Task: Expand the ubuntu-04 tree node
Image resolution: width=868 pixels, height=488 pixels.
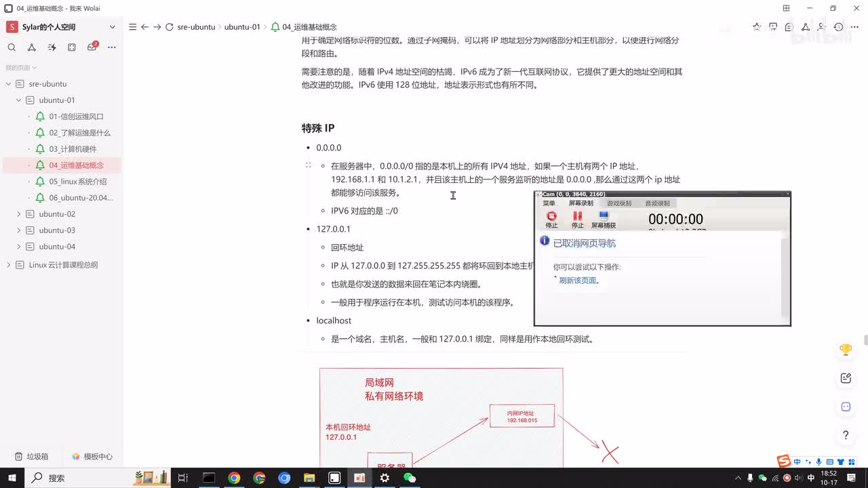Action: tap(19, 247)
